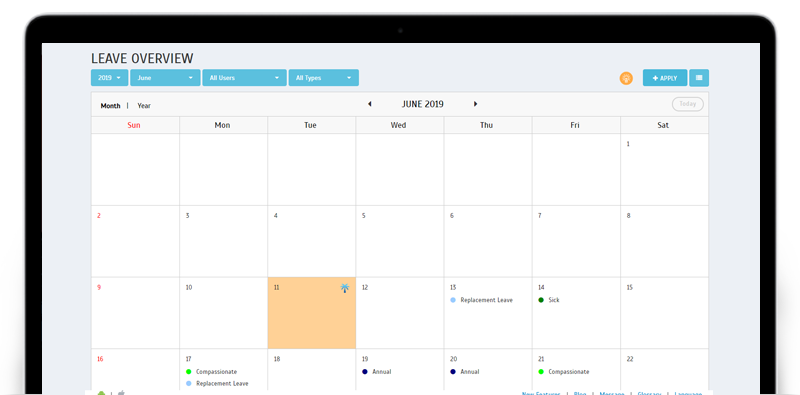The height and width of the screenshot is (395, 800).
Task: Open the Annual leave entry on June 20
Action: point(465,372)
